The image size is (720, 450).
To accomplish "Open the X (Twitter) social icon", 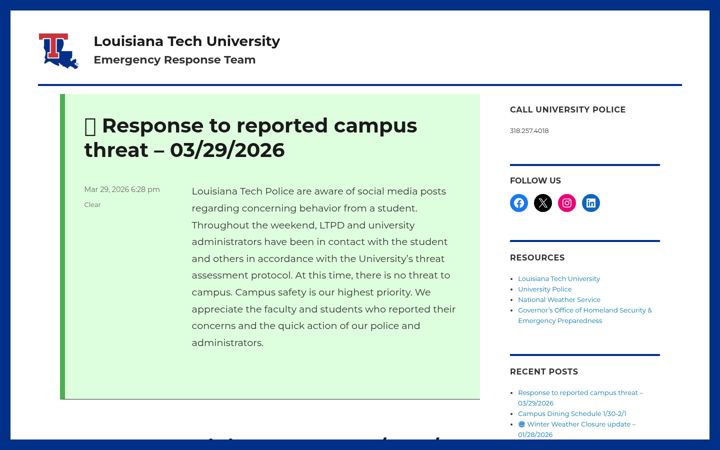I will (x=543, y=203).
